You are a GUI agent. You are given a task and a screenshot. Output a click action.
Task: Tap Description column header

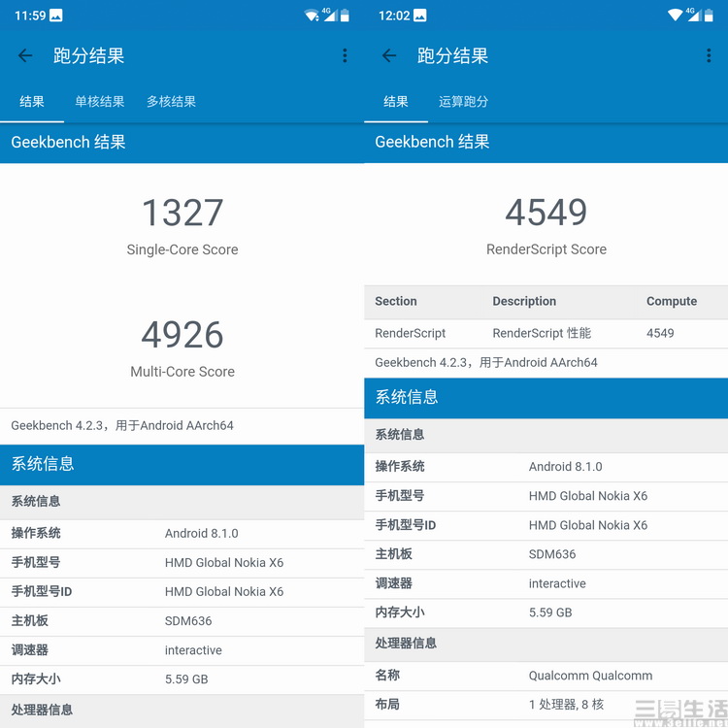524,301
